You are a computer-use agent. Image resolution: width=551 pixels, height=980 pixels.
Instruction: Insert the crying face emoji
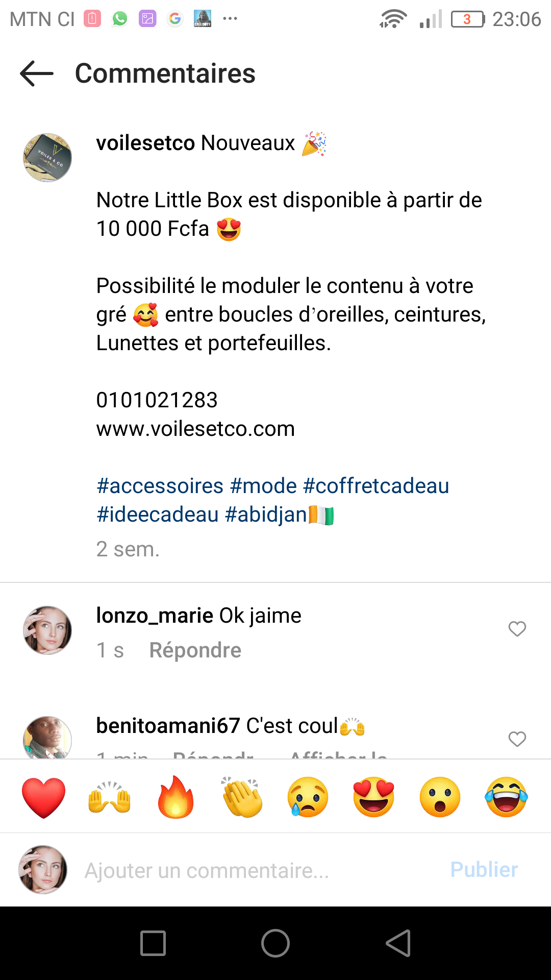click(x=308, y=797)
